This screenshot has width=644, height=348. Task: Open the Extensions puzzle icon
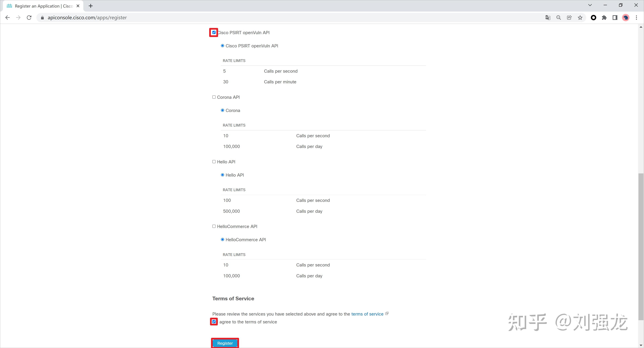click(x=604, y=17)
